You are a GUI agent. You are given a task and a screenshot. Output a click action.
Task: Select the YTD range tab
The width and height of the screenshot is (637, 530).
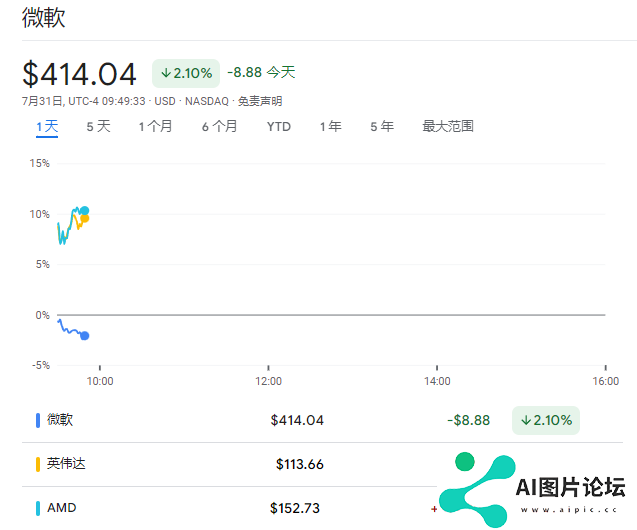click(279, 127)
